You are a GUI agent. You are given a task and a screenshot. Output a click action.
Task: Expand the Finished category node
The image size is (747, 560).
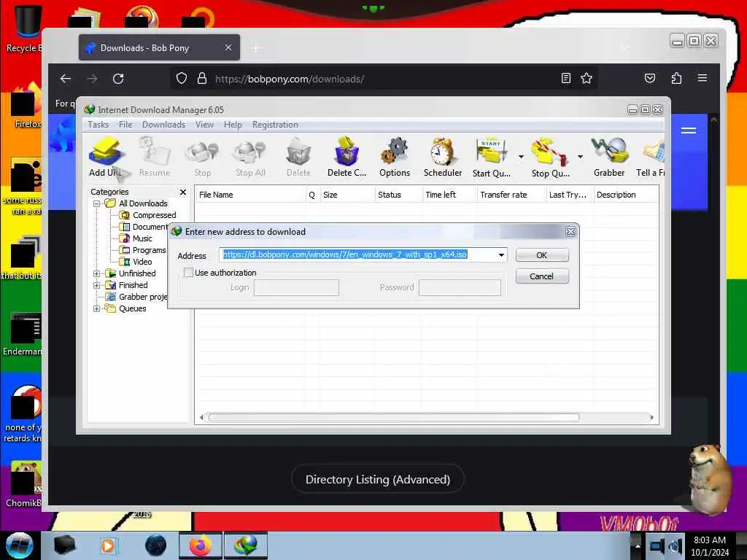point(96,285)
